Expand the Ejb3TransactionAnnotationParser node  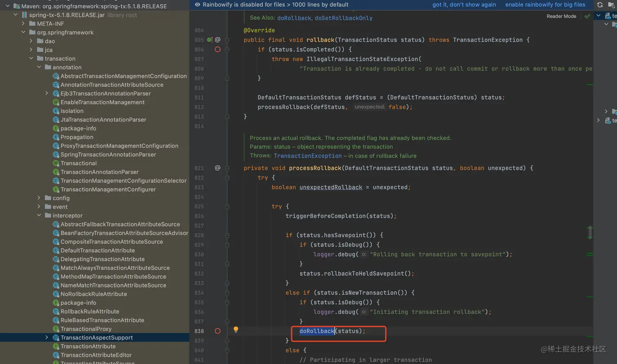point(47,93)
